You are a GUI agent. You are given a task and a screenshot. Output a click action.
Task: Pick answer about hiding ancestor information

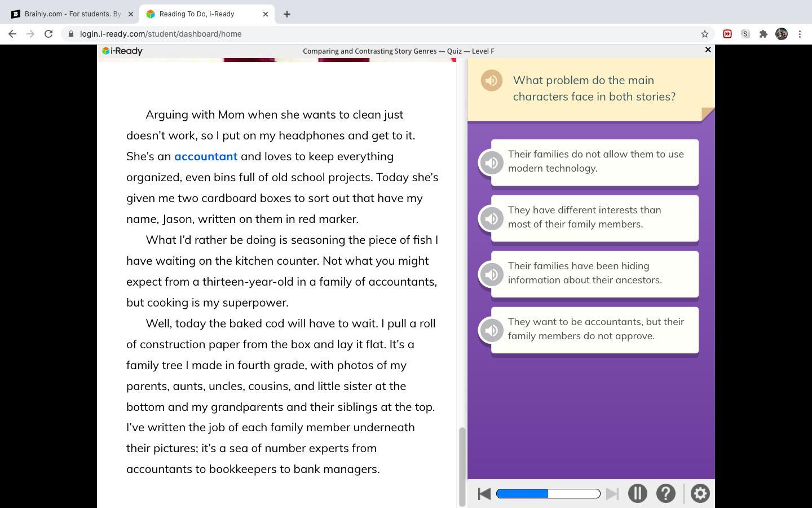tap(595, 273)
